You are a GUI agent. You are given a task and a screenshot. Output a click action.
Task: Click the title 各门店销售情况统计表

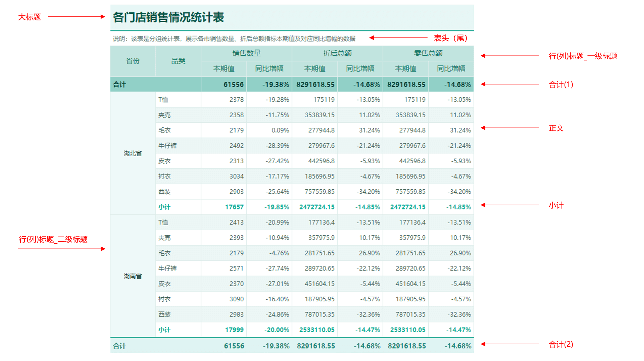point(168,17)
